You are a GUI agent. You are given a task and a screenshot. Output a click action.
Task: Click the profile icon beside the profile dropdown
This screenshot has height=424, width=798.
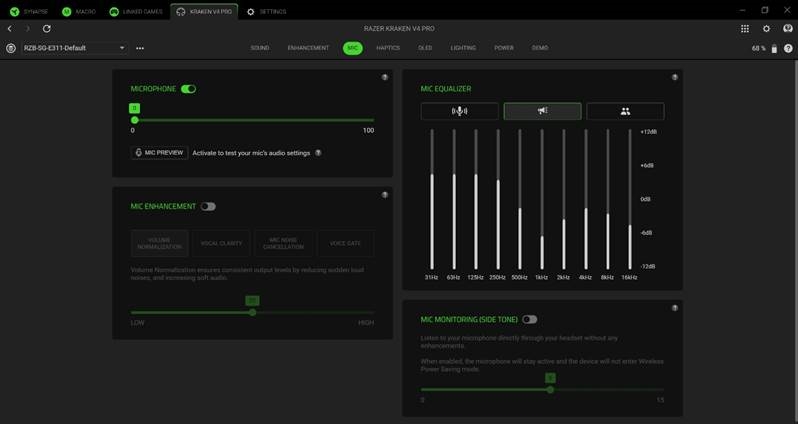[x=11, y=48]
